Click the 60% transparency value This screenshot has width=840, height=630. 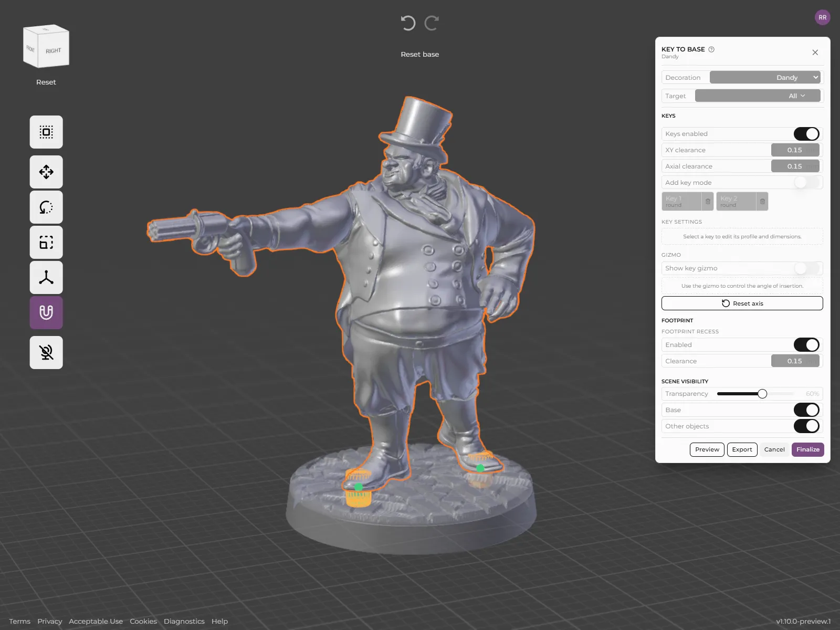(x=812, y=394)
